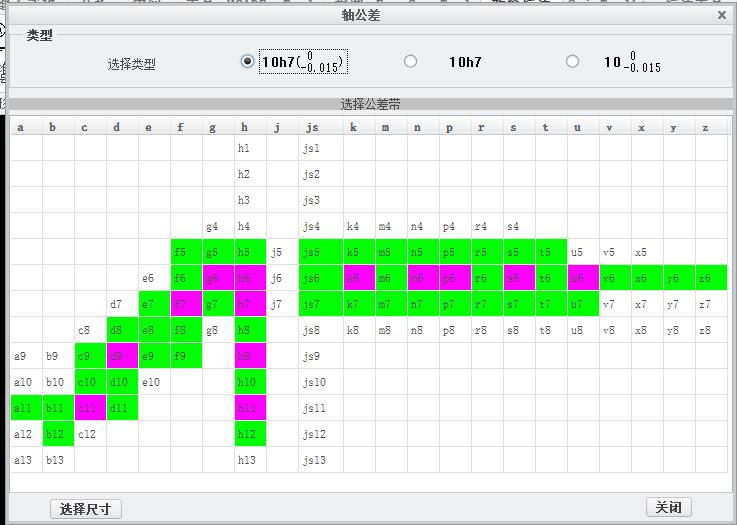Select the x5 cell
The image size is (737, 525).
pos(647,252)
